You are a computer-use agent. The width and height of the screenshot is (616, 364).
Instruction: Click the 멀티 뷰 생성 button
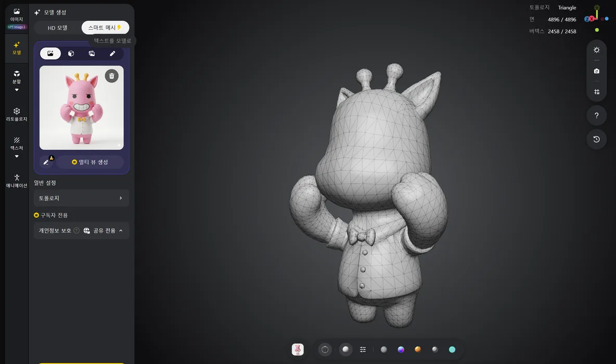(x=90, y=162)
